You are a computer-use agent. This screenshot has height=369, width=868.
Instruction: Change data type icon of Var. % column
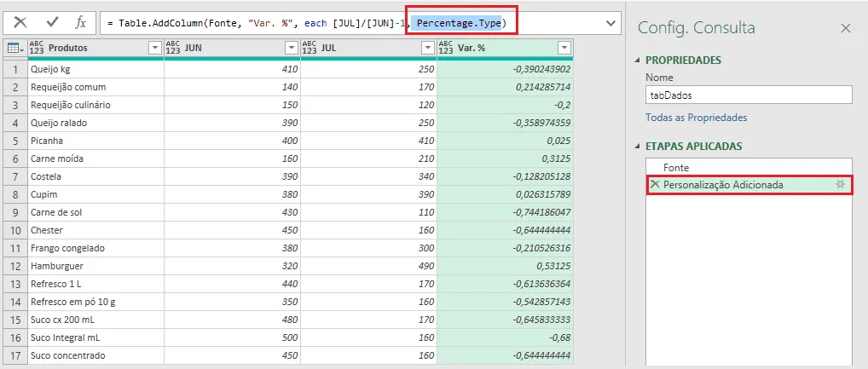click(446, 48)
